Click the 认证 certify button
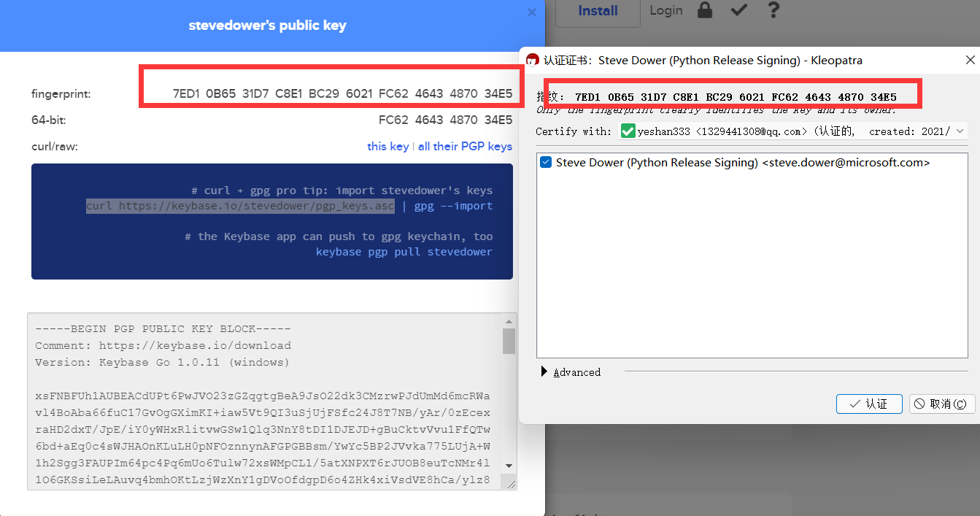The height and width of the screenshot is (516, 980). (x=869, y=404)
